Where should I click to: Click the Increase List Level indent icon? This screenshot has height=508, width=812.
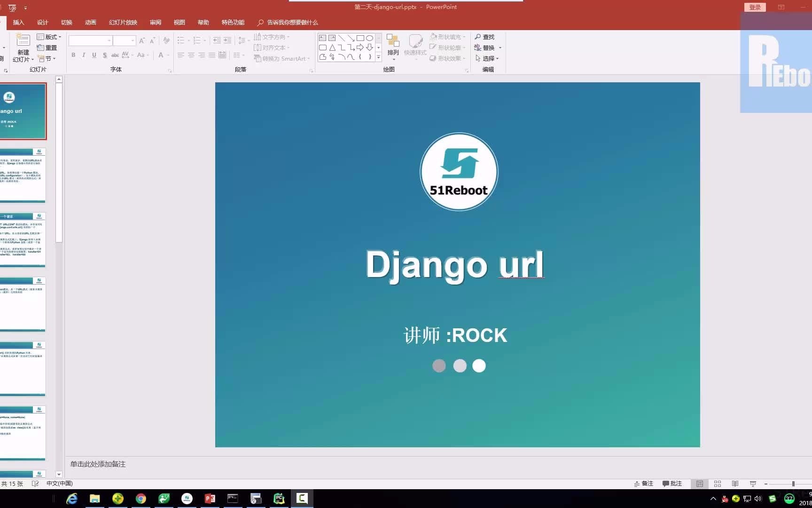pos(227,40)
